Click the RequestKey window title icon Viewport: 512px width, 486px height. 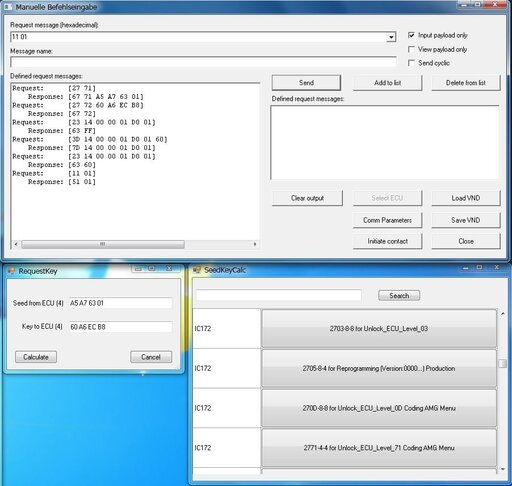point(11,271)
